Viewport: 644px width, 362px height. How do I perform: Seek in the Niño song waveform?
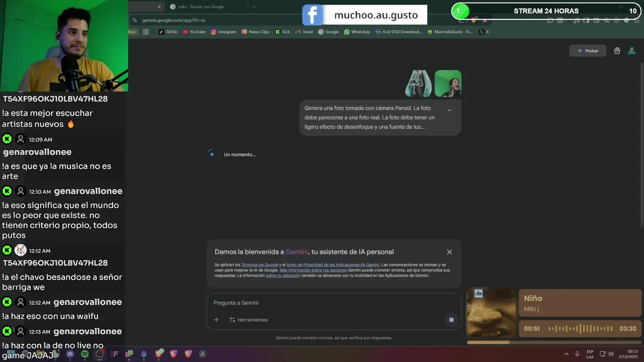point(580,329)
